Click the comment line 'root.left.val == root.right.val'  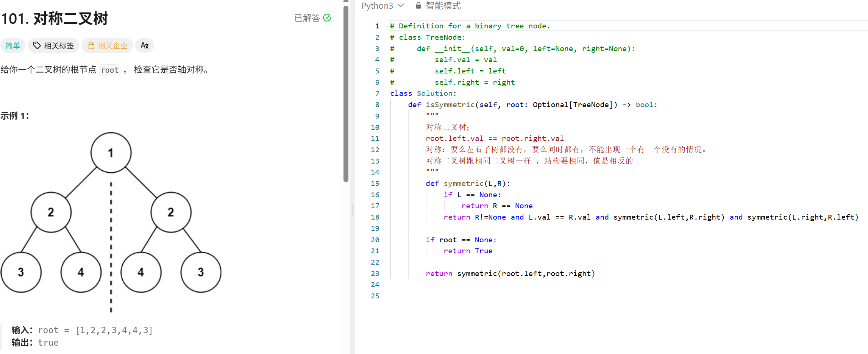coord(495,139)
